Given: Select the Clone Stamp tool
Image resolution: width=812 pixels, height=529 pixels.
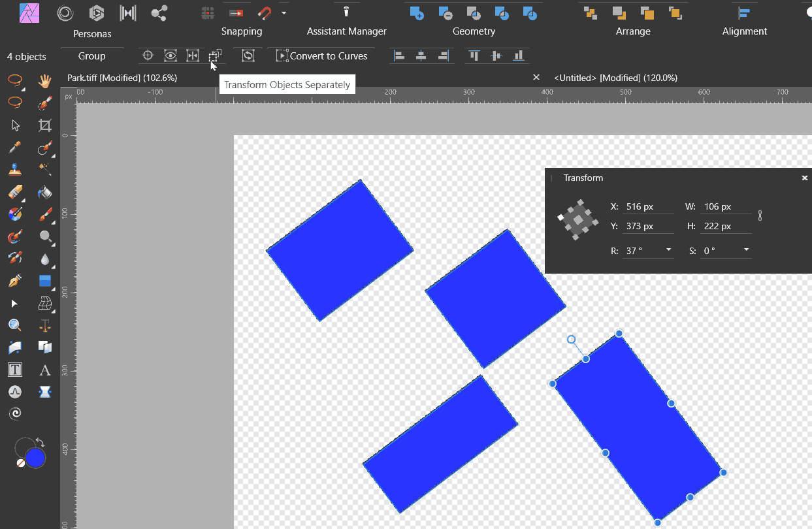Looking at the screenshot, I should pos(15,170).
